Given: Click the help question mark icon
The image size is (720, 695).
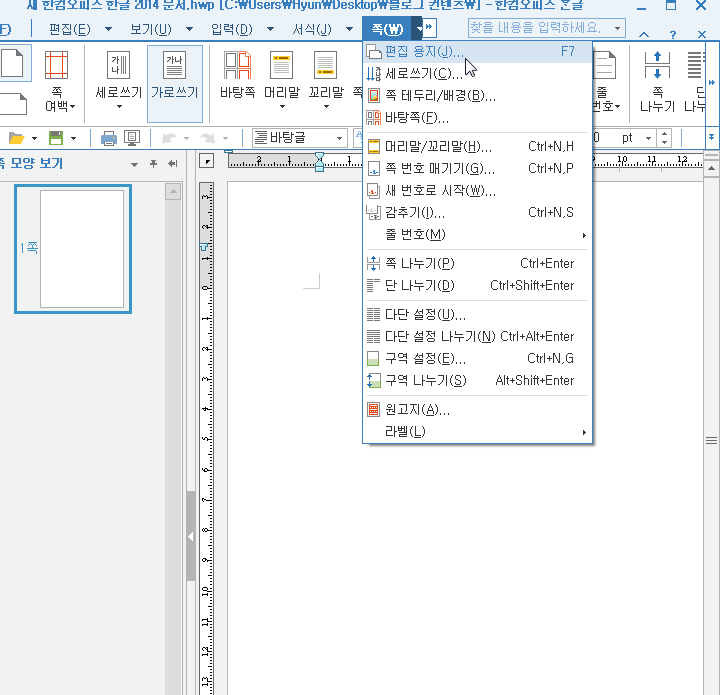Looking at the screenshot, I should [x=673, y=34].
